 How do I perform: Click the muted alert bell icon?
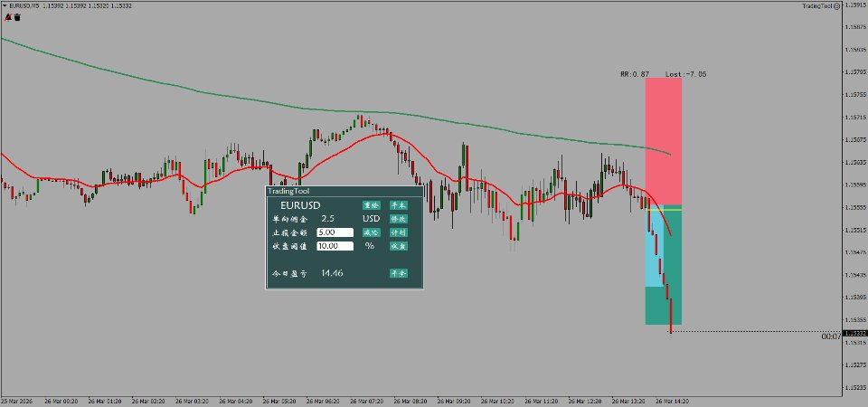(8, 18)
